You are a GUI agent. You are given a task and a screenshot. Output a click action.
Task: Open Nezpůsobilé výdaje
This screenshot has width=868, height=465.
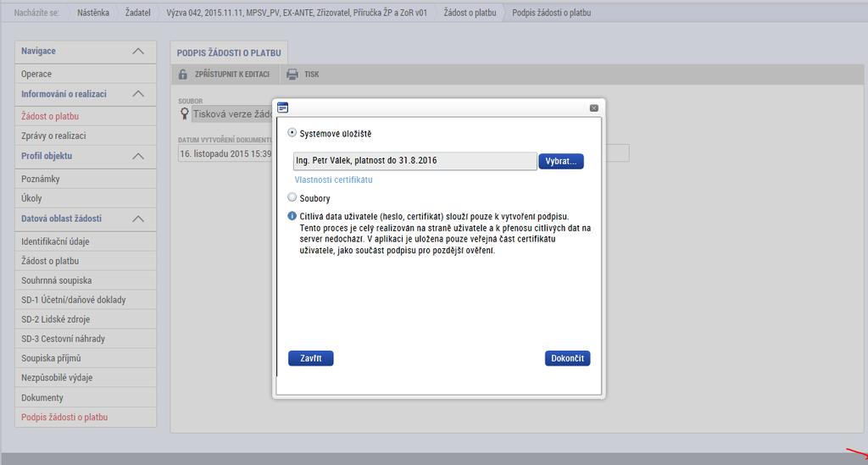coord(86,378)
